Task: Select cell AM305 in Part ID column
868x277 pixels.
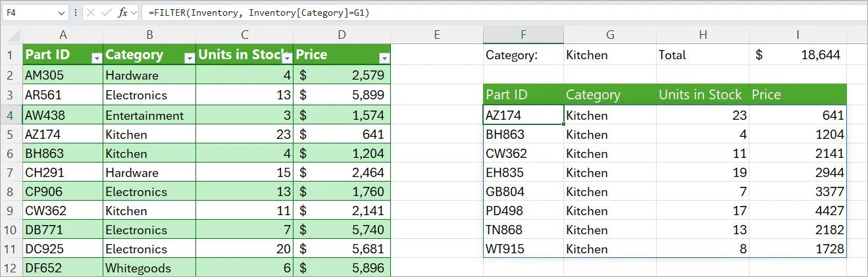Action: pos(63,75)
